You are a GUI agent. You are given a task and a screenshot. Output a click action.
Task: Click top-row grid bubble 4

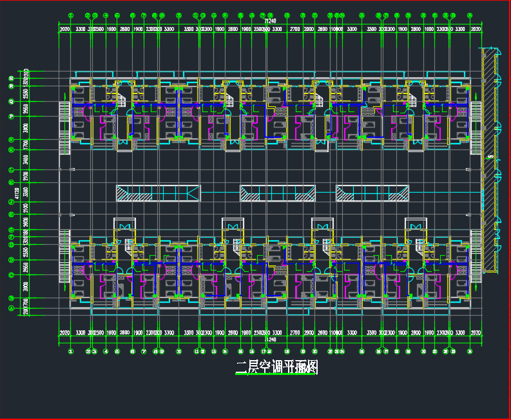pyautogui.click(x=106, y=15)
